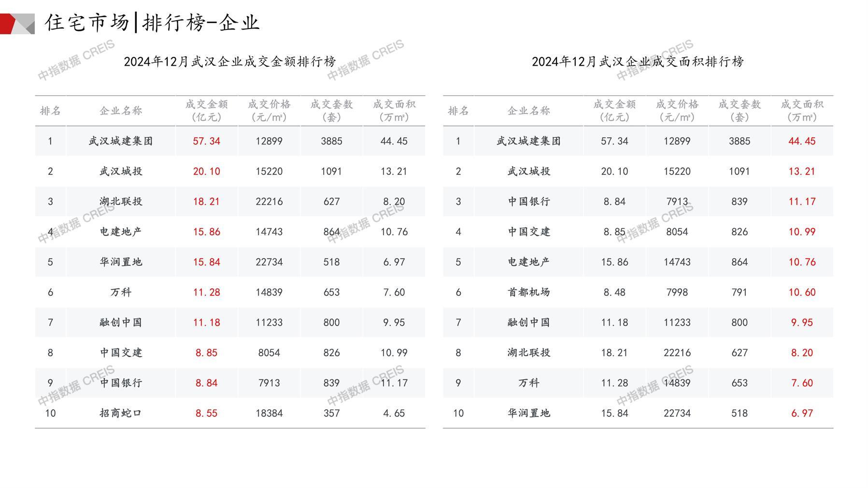This screenshot has width=868, height=488.
Task: Click the slide title 住宅市场|排行榜-企业
Action: click(x=152, y=23)
